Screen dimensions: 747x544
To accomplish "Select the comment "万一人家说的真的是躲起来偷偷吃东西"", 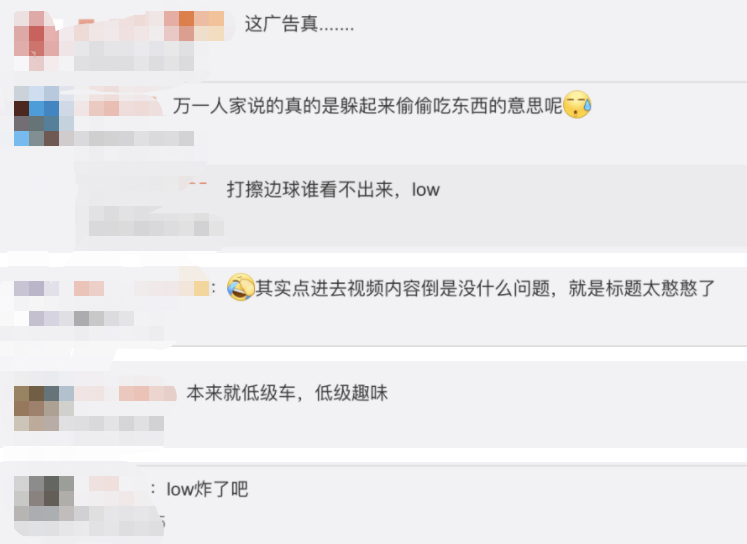I will (x=367, y=105).
